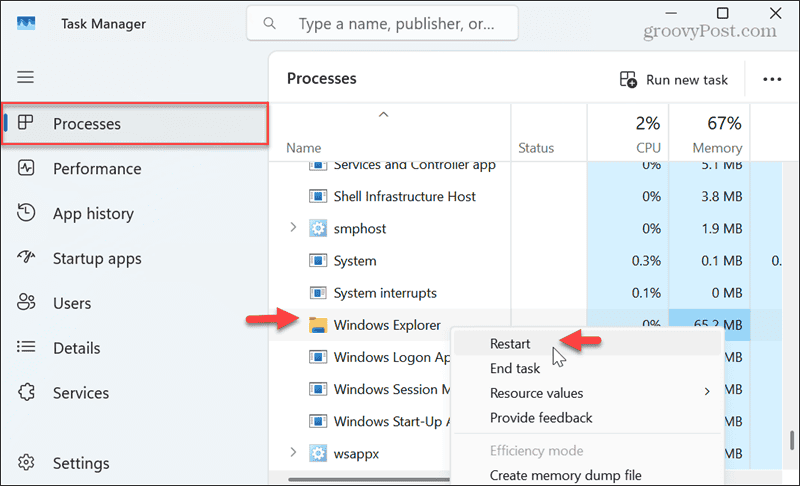Switch to the Performance tab
800x486 pixels.
tap(135, 168)
